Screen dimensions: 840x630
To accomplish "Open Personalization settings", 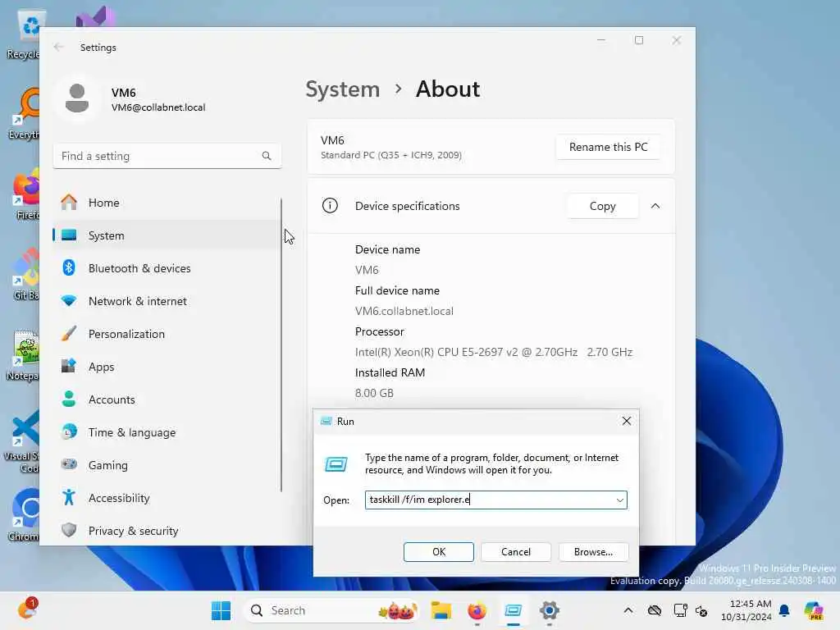I will [166, 334].
